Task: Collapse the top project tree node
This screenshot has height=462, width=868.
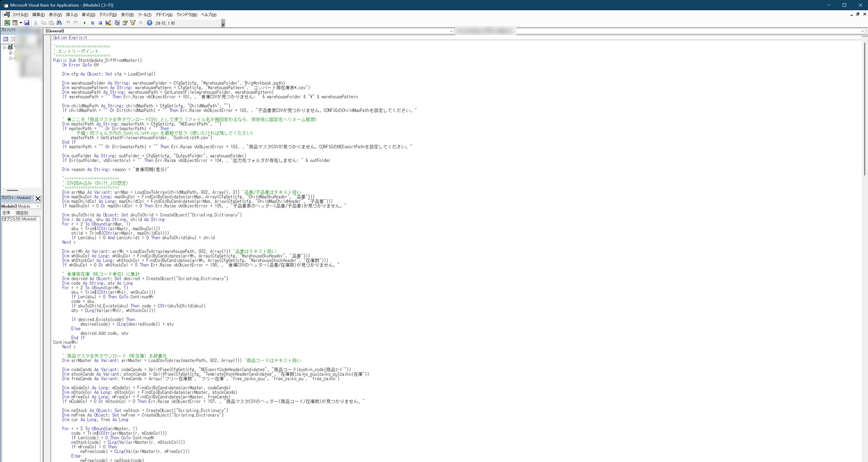Action: tap(5, 47)
